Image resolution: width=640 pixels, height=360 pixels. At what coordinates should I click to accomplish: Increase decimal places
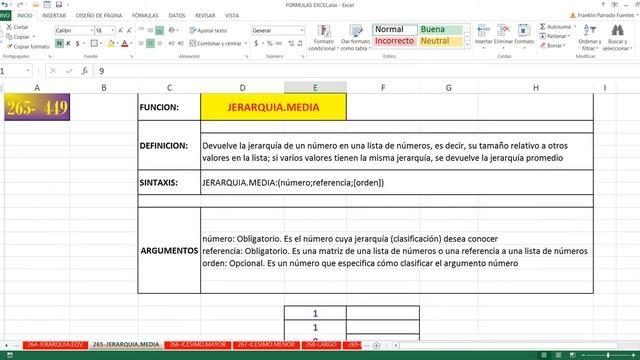(291, 43)
